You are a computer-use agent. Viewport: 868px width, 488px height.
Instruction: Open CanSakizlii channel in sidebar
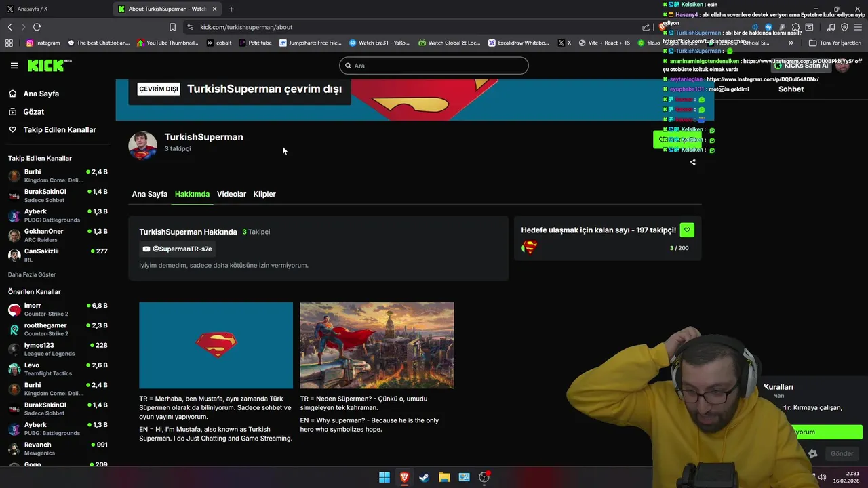click(58, 255)
